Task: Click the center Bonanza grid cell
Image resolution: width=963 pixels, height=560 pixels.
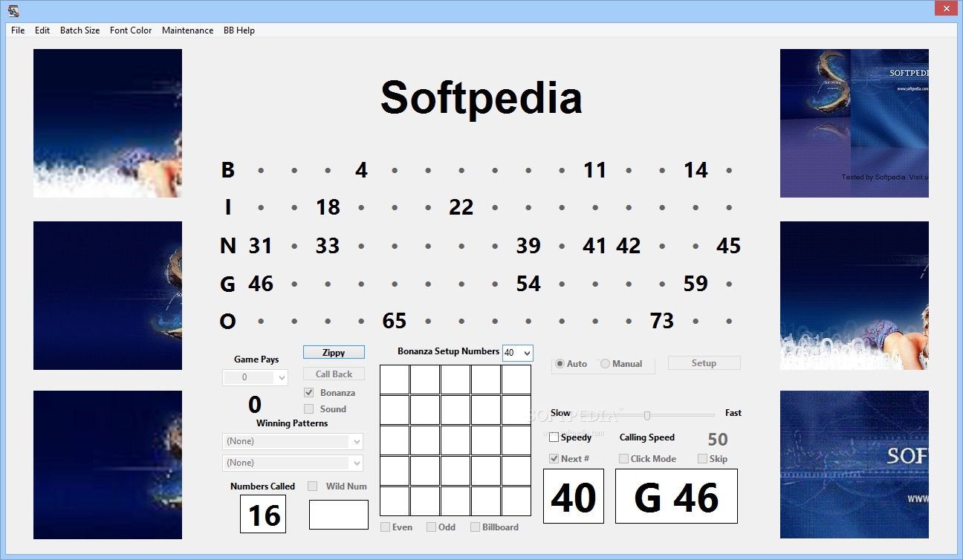Action: coord(455,440)
